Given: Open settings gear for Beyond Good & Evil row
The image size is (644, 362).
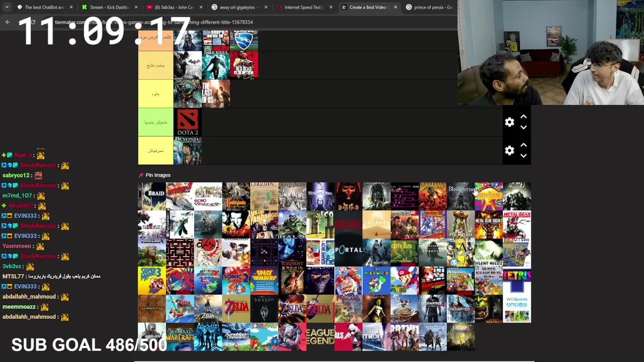Looking at the screenshot, I should click(510, 150).
